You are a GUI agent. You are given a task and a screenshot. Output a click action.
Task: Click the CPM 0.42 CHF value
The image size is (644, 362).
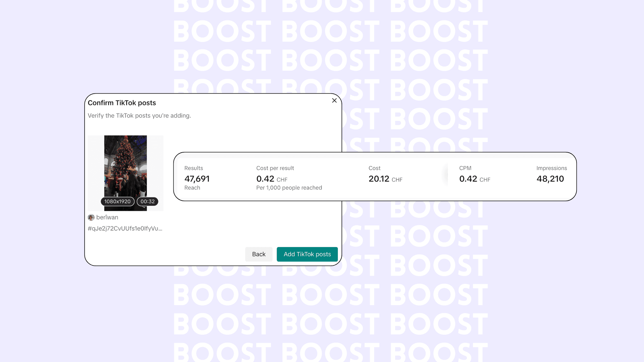pyautogui.click(x=474, y=179)
